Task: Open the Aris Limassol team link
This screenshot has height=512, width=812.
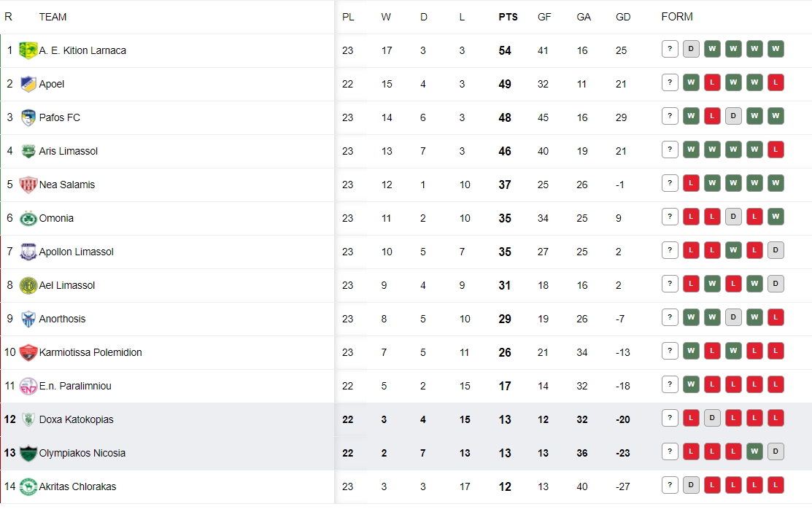Action: pos(69,151)
